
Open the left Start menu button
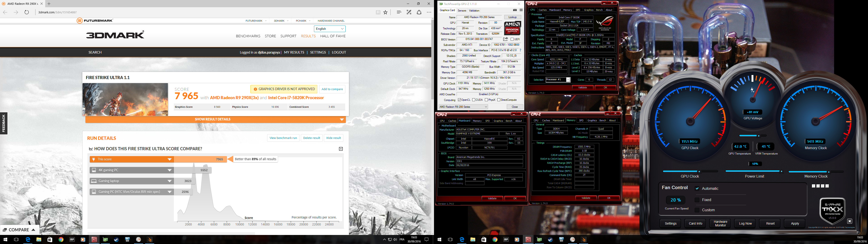pos(5,240)
